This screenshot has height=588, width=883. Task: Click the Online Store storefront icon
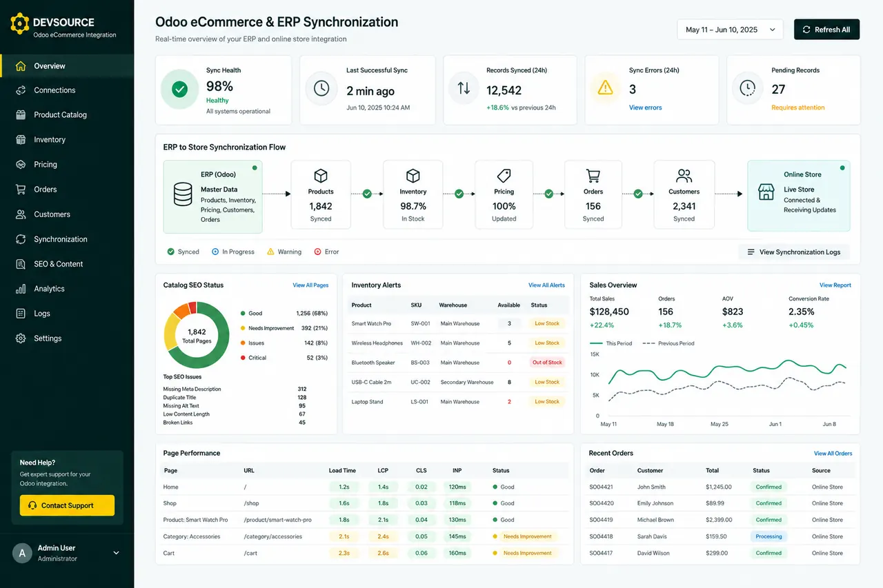click(766, 192)
